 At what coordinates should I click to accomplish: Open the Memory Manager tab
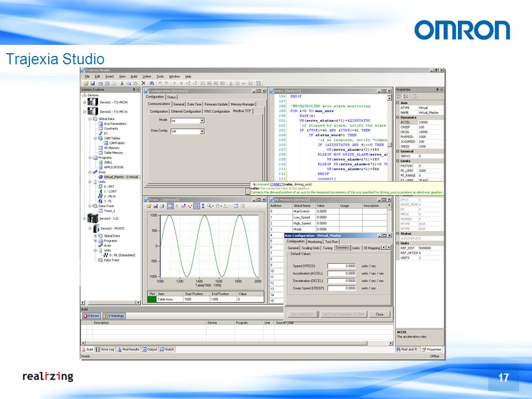point(243,104)
